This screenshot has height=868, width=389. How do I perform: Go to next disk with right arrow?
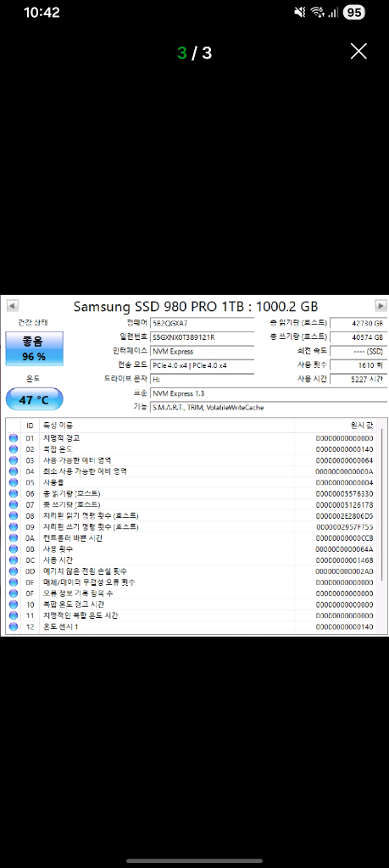pos(381,305)
